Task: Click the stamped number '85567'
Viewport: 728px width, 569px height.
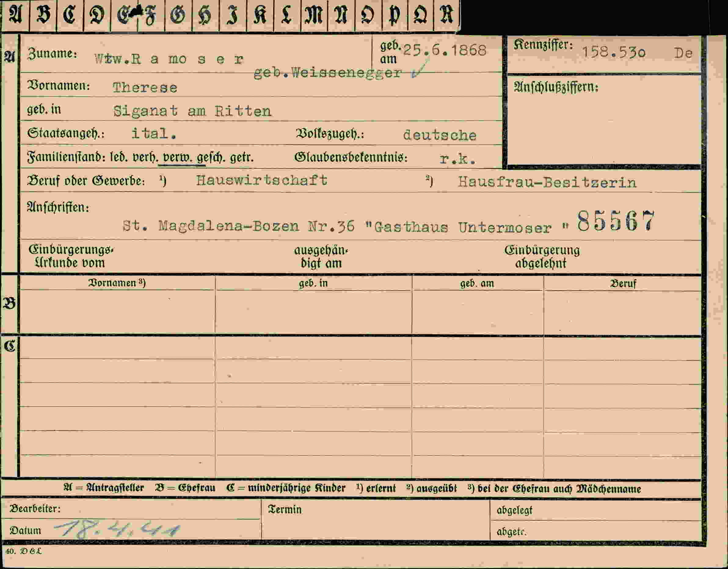Action: (616, 221)
